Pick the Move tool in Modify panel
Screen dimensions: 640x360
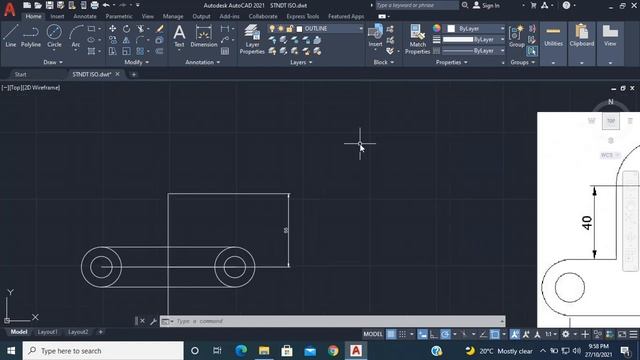112,29
